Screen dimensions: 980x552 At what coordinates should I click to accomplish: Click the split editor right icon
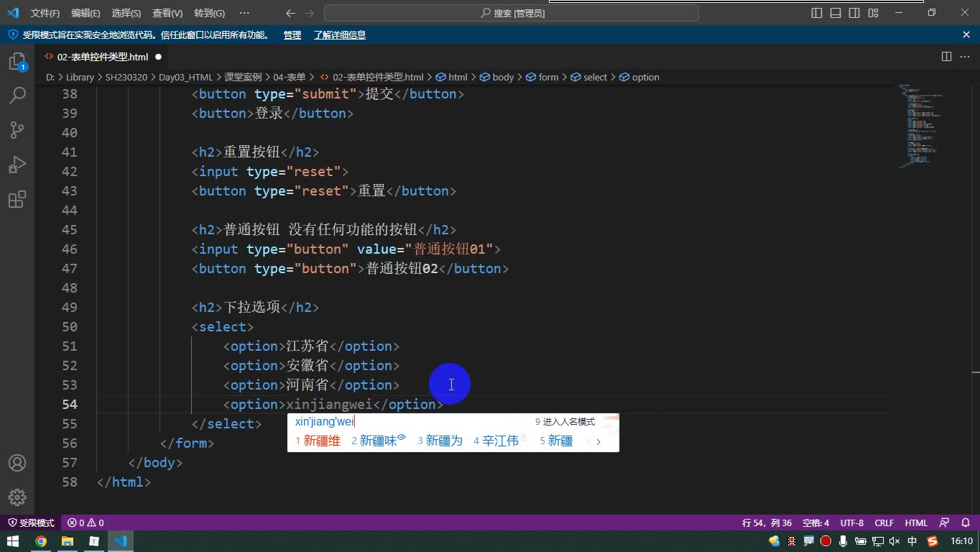[x=946, y=56]
